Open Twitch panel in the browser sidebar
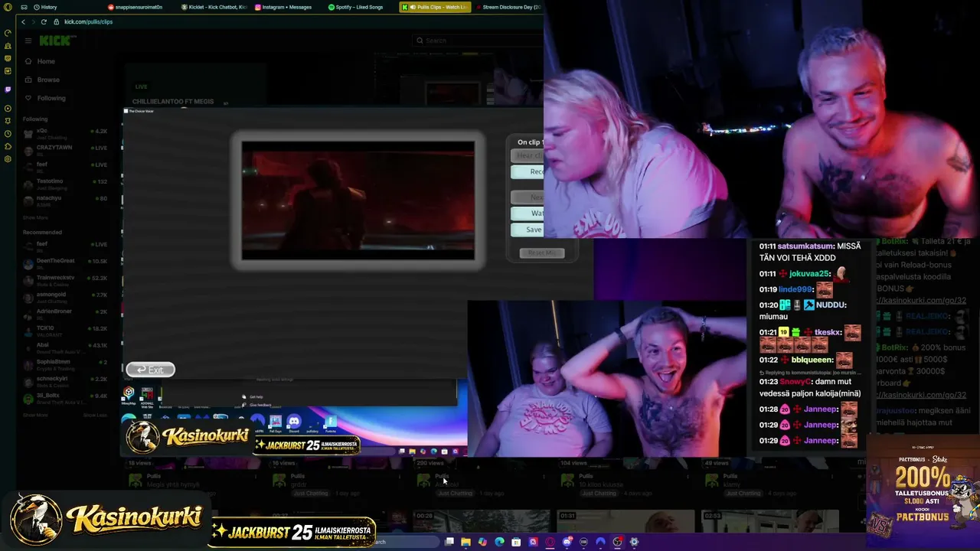Image resolution: width=980 pixels, height=551 pixels. (x=8, y=90)
